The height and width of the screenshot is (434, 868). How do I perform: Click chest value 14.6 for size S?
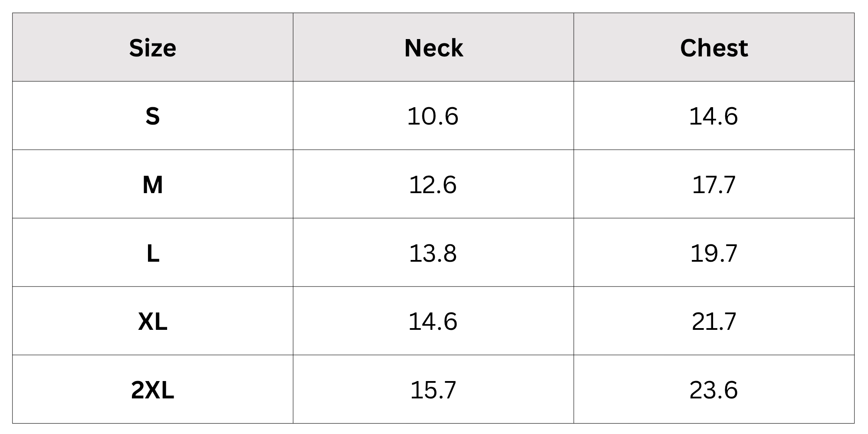coord(713,116)
